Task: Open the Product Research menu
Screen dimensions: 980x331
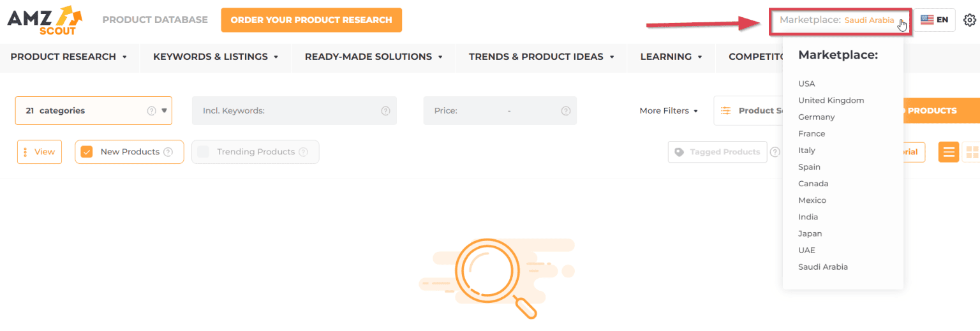Action: [x=69, y=57]
